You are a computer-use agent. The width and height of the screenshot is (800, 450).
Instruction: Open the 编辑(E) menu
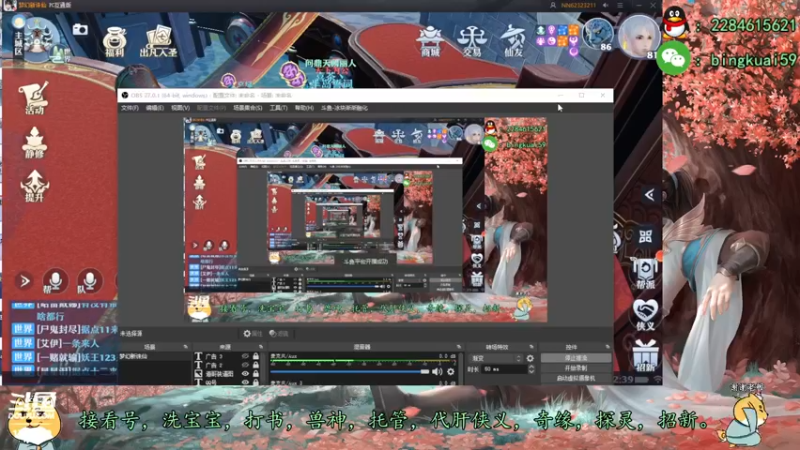pyautogui.click(x=155, y=108)
